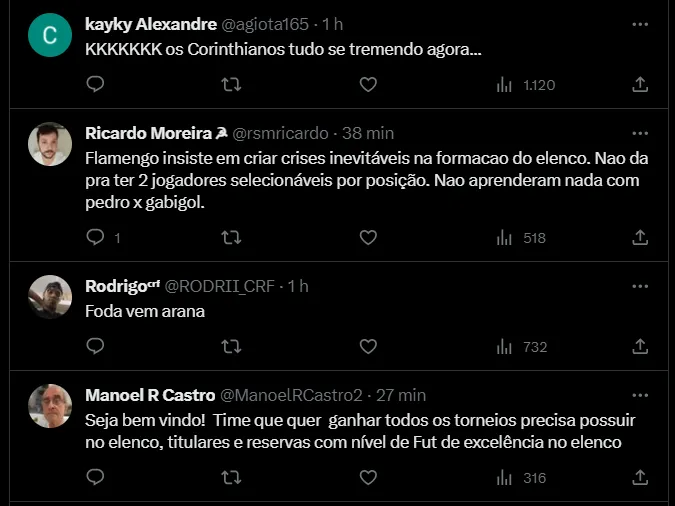The height and width of the screenshot is (506, 675).
Task: Like kayky Alexandre's tweet
Action: pos(368,85)
